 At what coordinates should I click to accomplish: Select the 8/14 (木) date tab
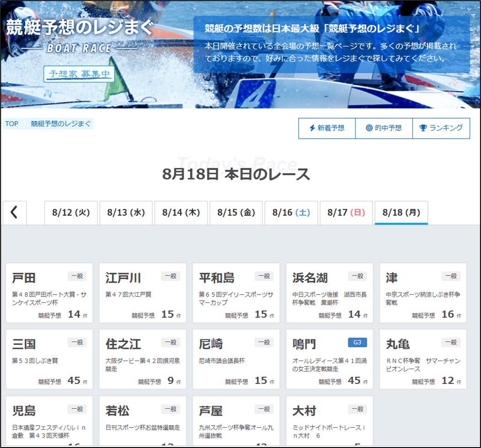tap(181, 213)
